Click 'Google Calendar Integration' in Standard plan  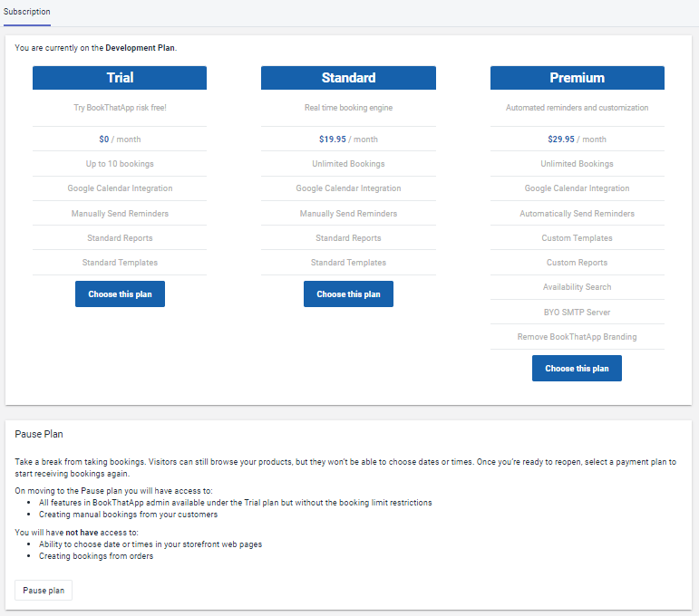349,188
